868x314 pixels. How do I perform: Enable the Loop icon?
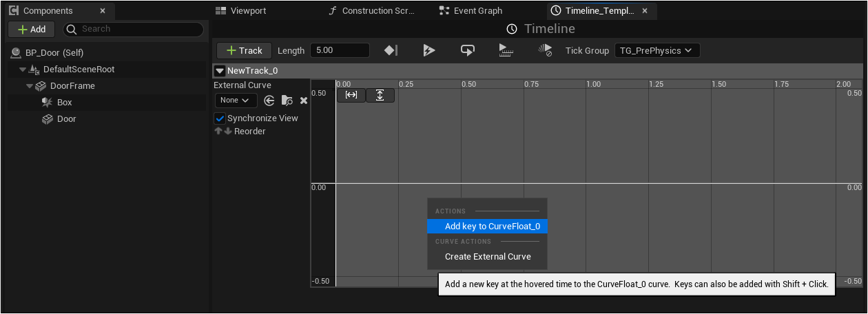[468, 50]
